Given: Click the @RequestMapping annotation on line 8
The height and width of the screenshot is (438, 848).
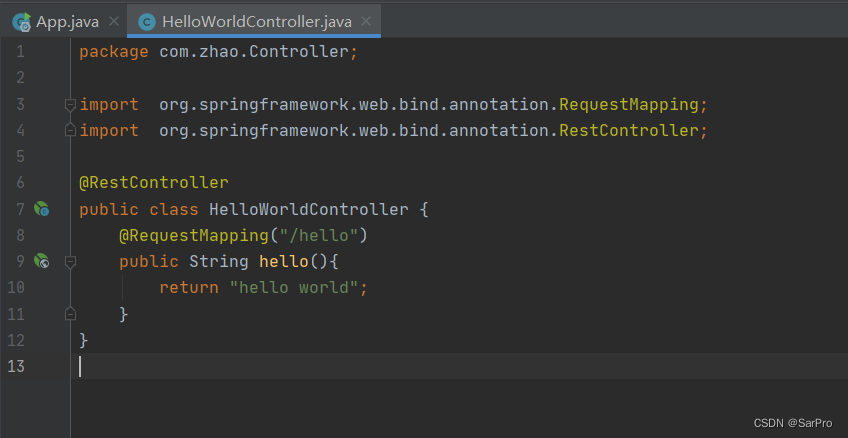Looking at the screenshot, I should tap(194, 235).
